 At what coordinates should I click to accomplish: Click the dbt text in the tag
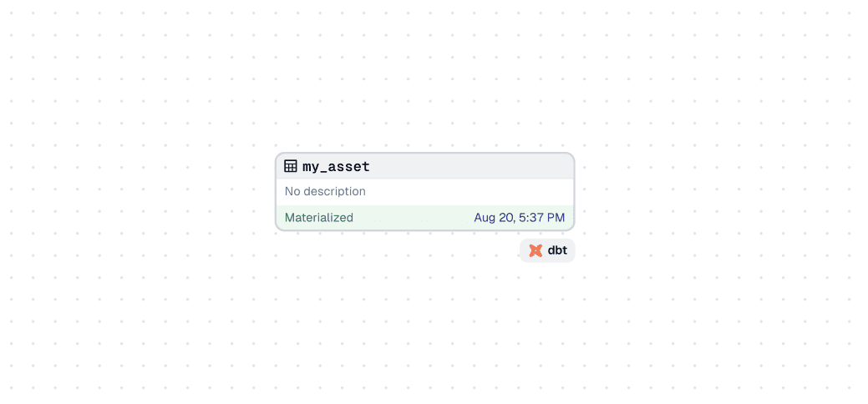click(557, 250)
